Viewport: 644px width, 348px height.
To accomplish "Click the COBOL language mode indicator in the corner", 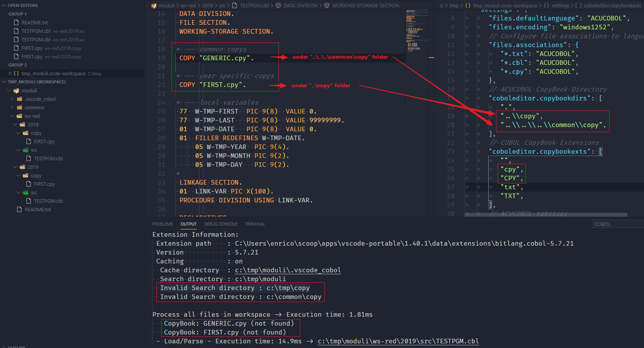I will coord(602,224).
